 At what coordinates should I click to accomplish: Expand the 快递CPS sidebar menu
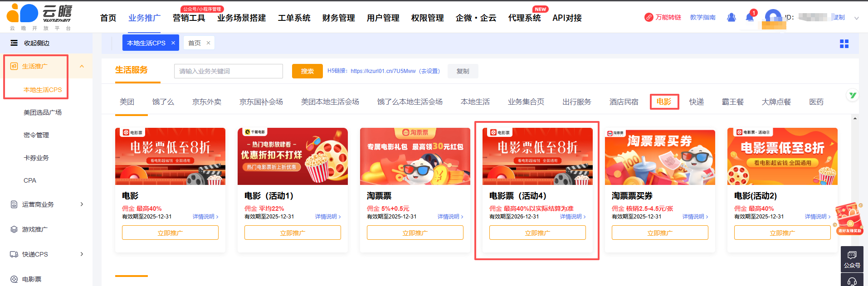tap(82, 254)
